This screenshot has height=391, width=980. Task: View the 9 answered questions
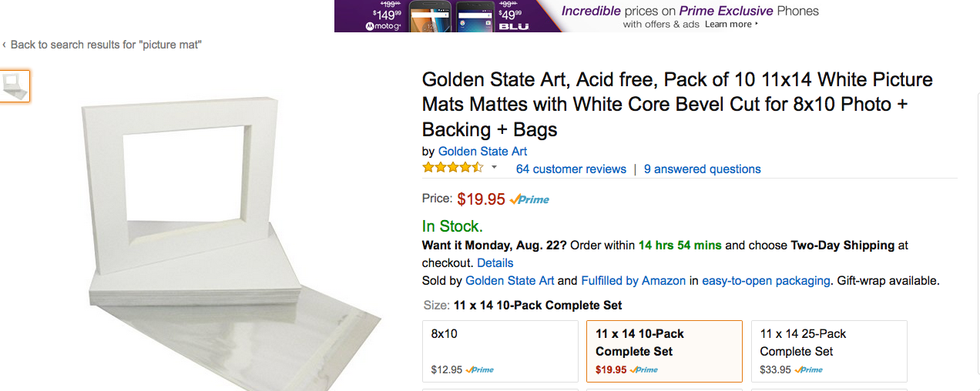click(x=702, y=169)
